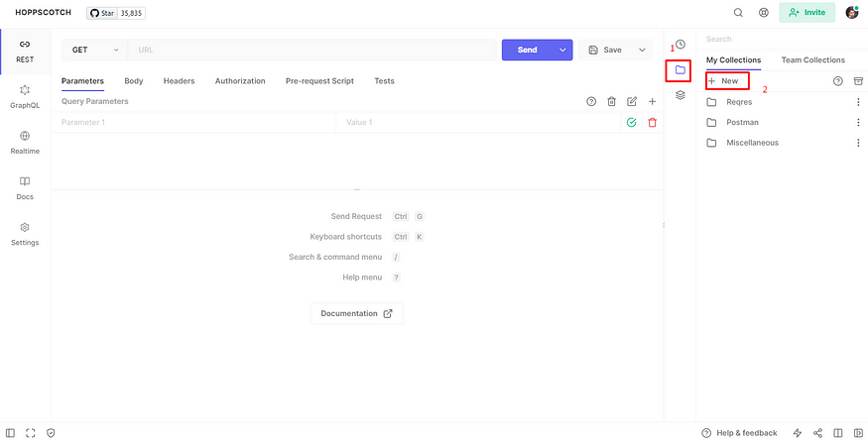Switch to the Headers tab
This screenshot has height=443, width=868.
point(179,80)
